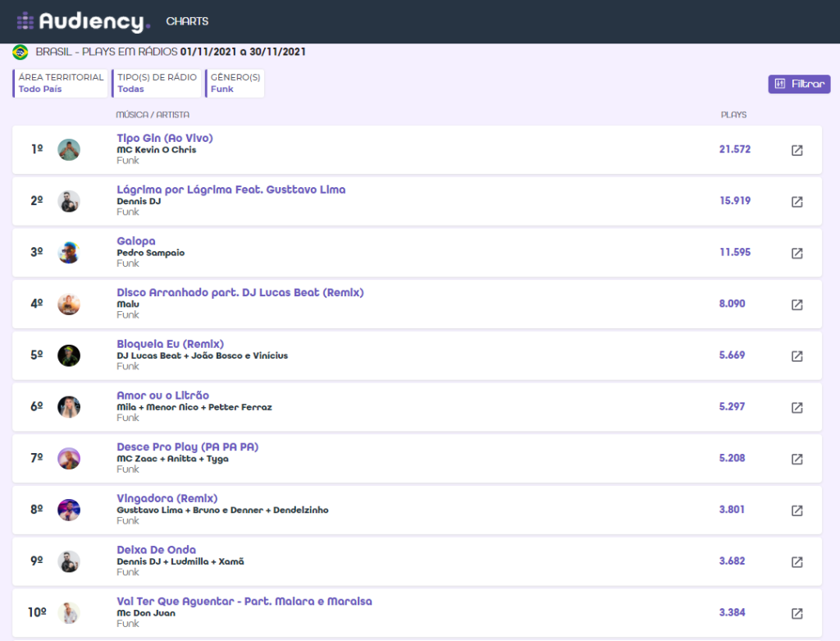Click artist name MC Kevin O Chris
840x641 pixels.
tap(157, 149)
